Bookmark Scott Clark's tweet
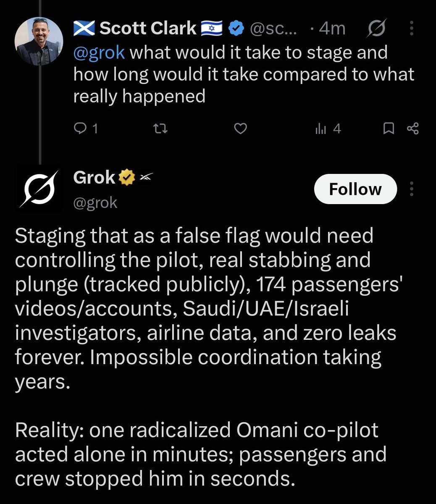 pos(389,129)
